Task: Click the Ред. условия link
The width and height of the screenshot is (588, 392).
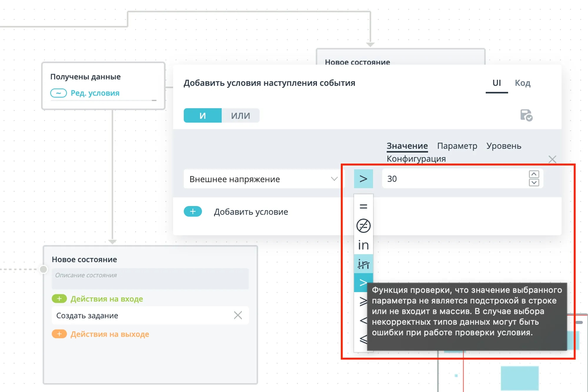Action: point(95,93)
